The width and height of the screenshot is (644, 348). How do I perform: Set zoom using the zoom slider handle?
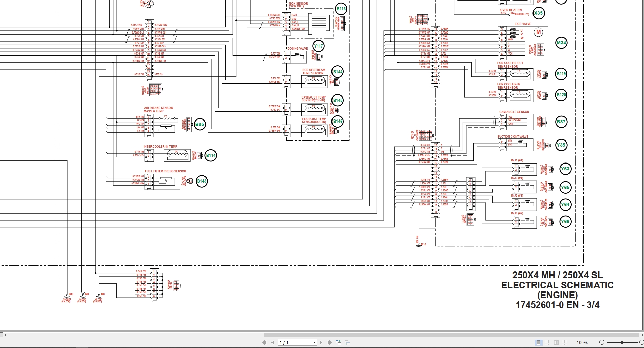[x=623, y=342]
